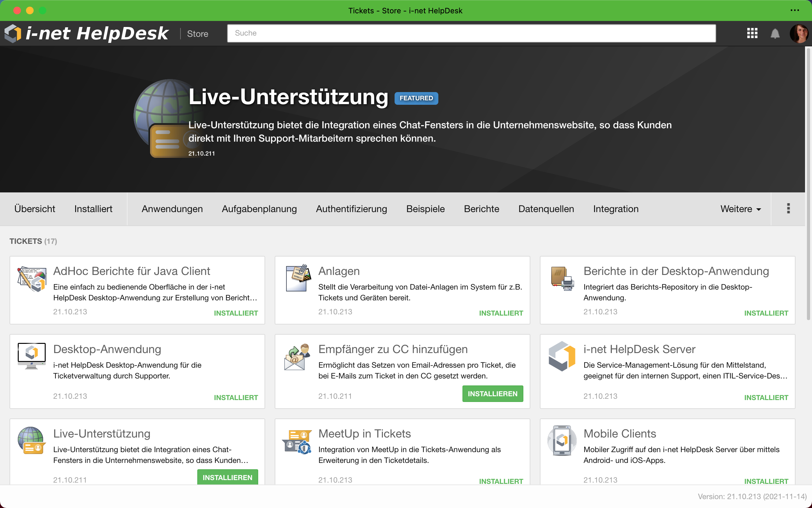Click footer Version 21.10.213 text
Image resolution: width=812 pixels, height=508 pixels.
tap(752, 496)
